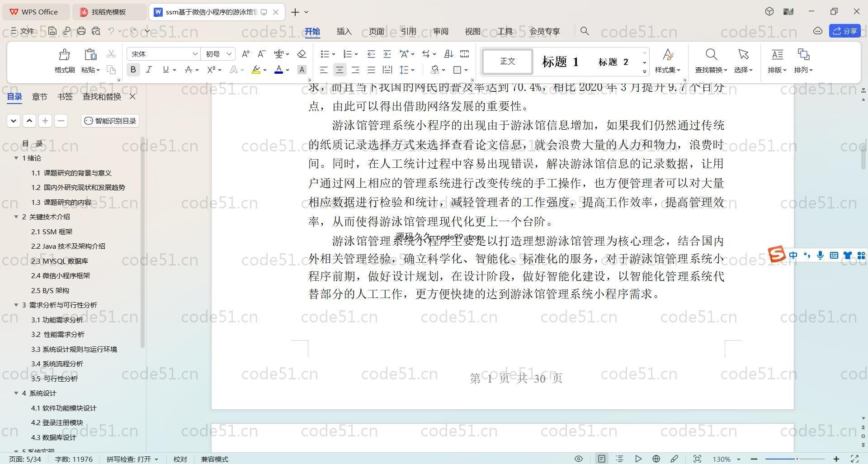This screenshot has width=868, height=464.
Task: Apply the 正文 style
Action: 507,61
